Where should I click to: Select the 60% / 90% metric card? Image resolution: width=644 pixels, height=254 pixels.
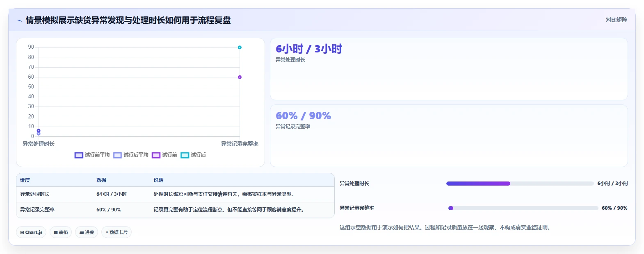[x=449, y=136]
